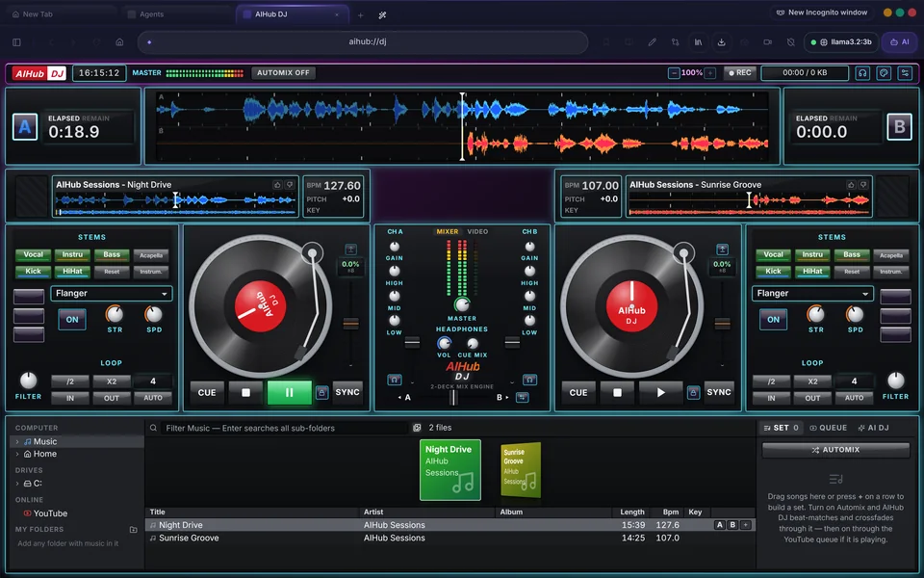Like the Night Drive track with thumbs up

pyautogui.click(x=277, y=185)
